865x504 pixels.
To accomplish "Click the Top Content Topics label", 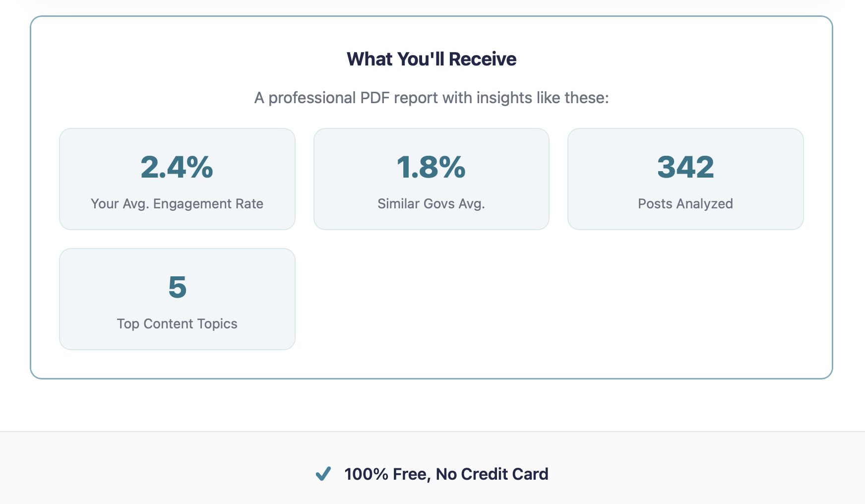I will click(x=177, y=323).
